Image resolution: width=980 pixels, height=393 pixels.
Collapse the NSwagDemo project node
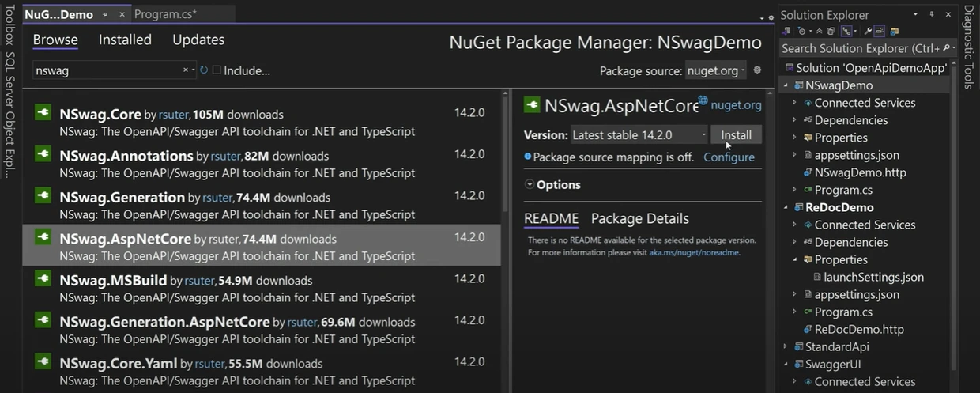pyautogui.click(x=786, y=85)
